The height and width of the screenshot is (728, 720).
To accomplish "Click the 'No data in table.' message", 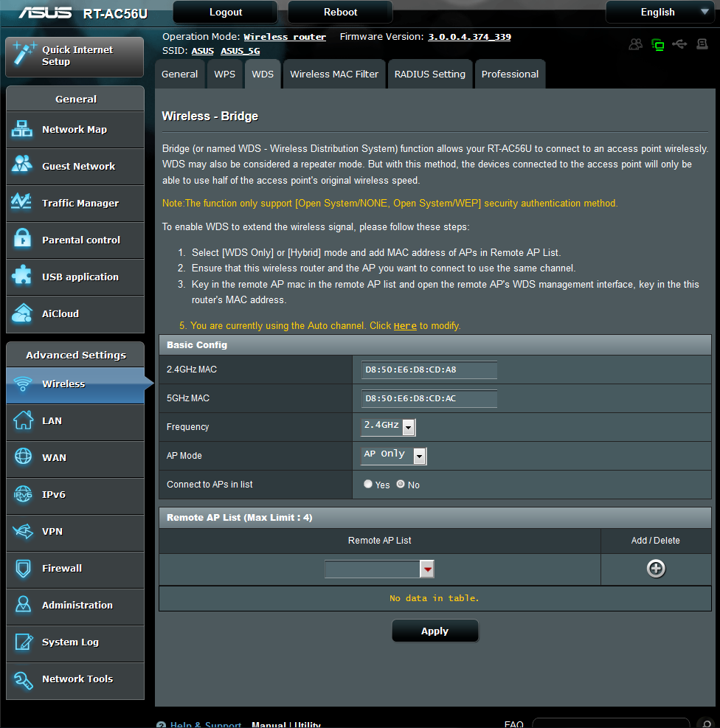I will pyautogui.click(x=434, y=598).
